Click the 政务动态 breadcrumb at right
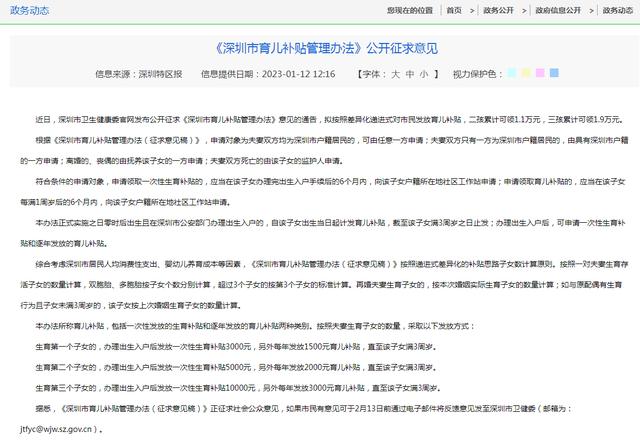 [x=618, y=11]
